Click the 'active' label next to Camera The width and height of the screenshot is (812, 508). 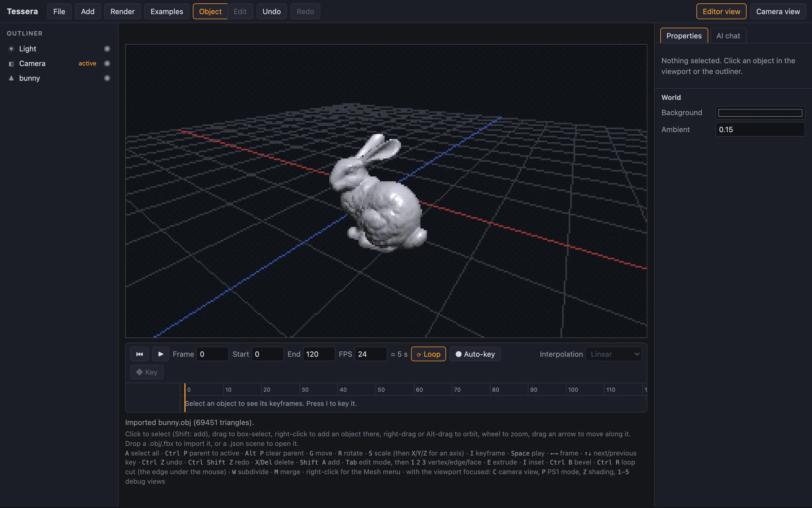87,63
